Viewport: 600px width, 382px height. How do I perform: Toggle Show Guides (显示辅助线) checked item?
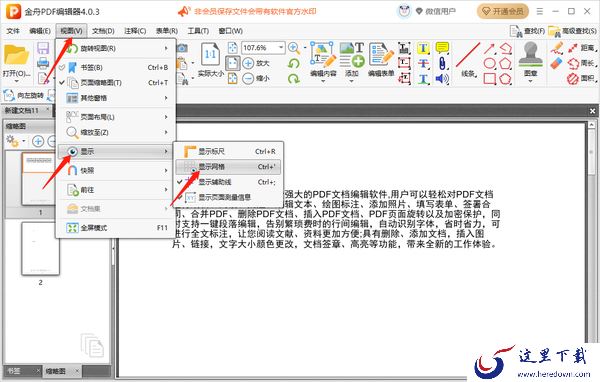228,182
